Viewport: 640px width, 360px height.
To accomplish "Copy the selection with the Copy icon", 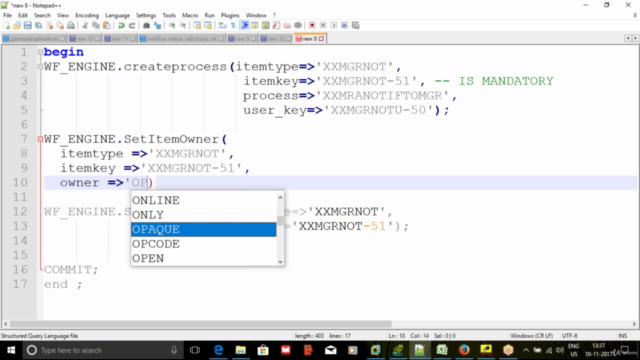I will point(96,25).
